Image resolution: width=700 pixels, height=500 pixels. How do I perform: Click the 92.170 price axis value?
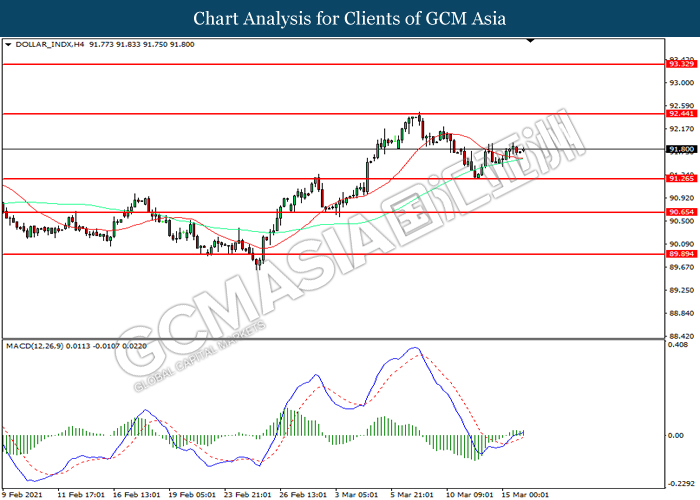click(x=682, y=129)
